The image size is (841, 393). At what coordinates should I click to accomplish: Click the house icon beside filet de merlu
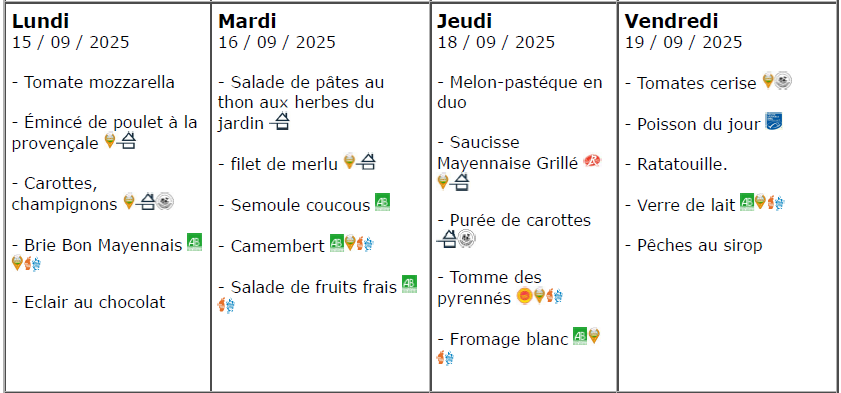366,161
